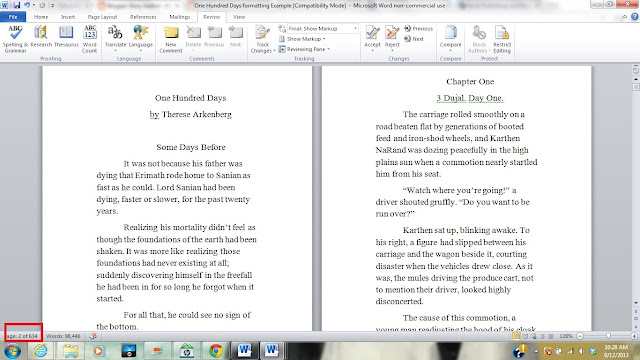Click the 'Some Days Before' heading
The width and height of the screenshot is (640, 360).
click(x=191, y=147)
